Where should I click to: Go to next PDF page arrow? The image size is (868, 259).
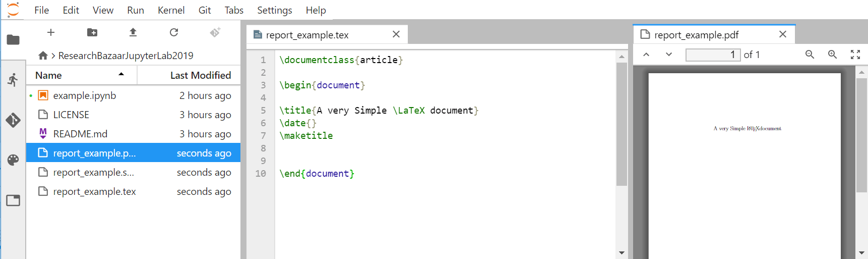point(669,55)
